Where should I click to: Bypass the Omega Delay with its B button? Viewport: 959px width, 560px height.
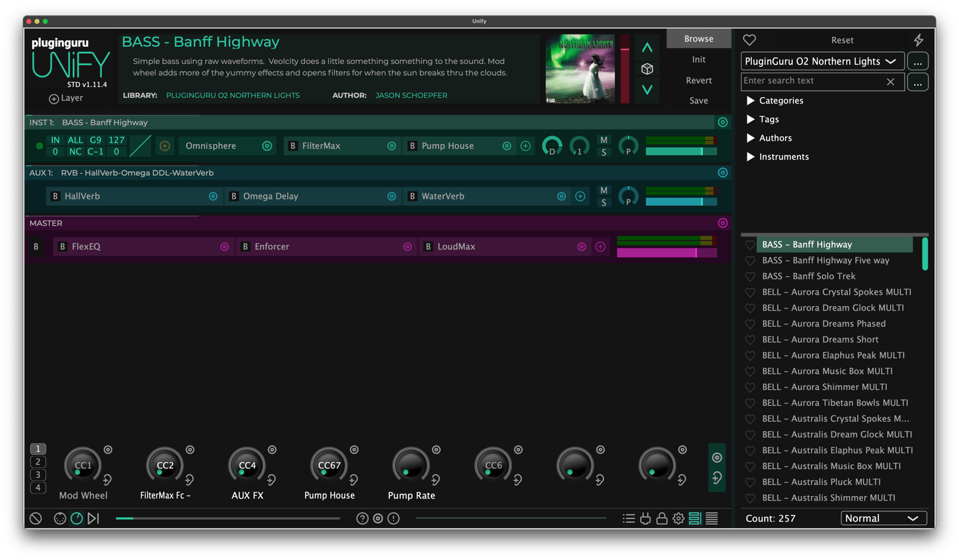click(234, 196)
